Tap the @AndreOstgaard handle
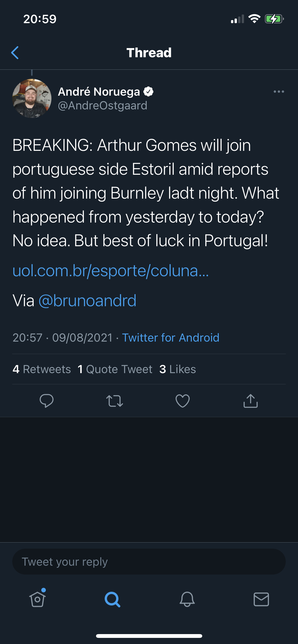 pos(103,106)
